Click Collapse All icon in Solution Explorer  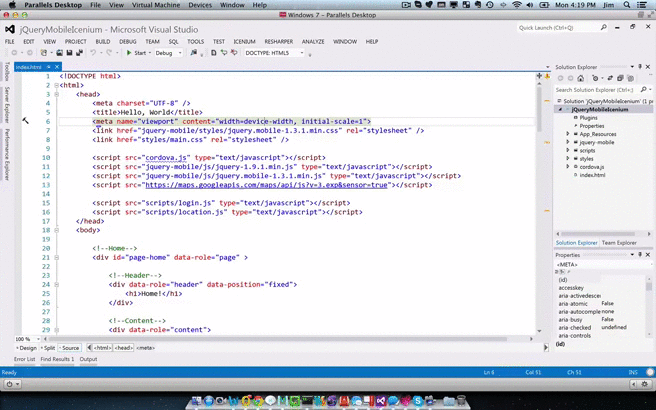pos(620,78)
